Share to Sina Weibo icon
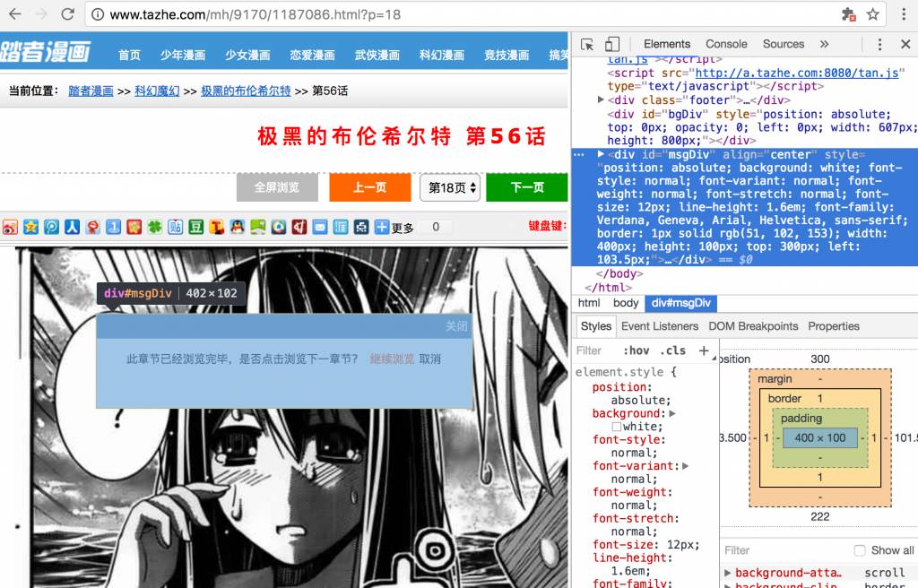This screenshot has height=588, width=918. [10, 227]
